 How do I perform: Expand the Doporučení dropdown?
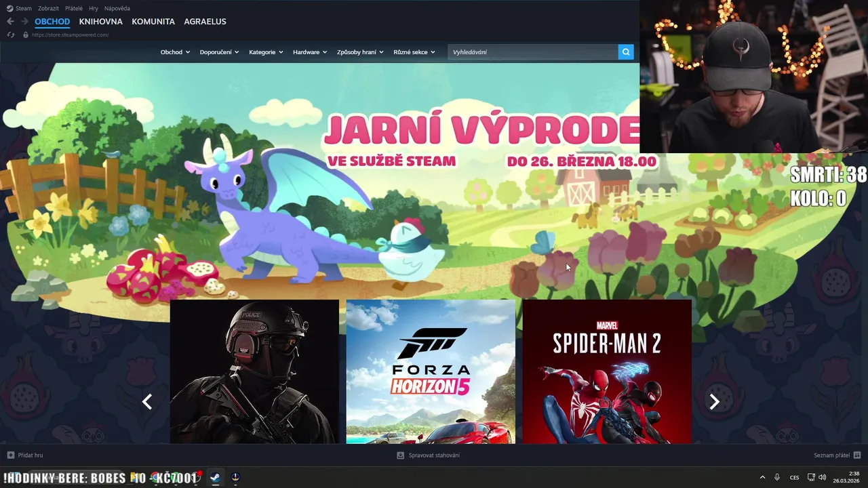click(x=219, y=52)
